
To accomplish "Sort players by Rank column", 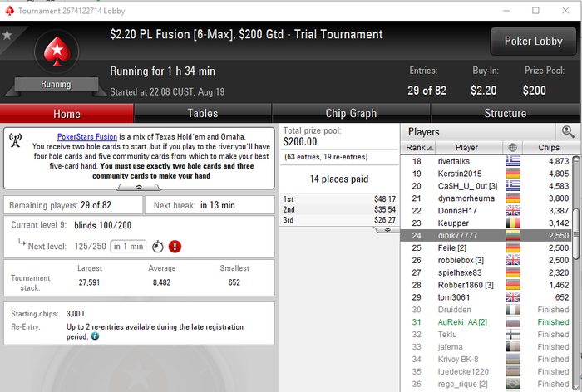I will tap(418, 148).
